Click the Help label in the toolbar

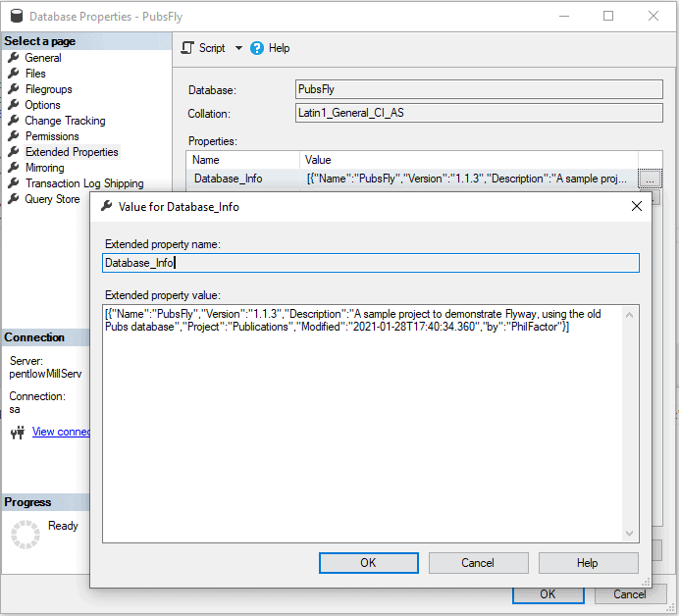(279, 48)
